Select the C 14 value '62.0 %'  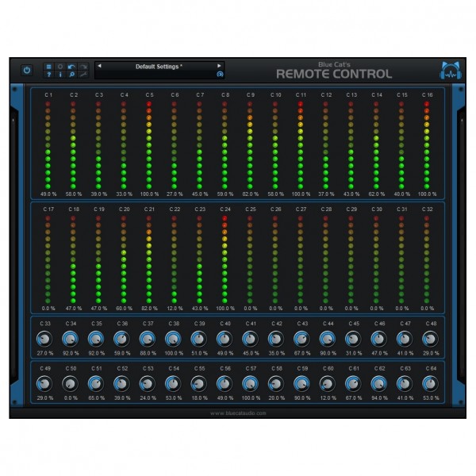click(x=376, y=194)
